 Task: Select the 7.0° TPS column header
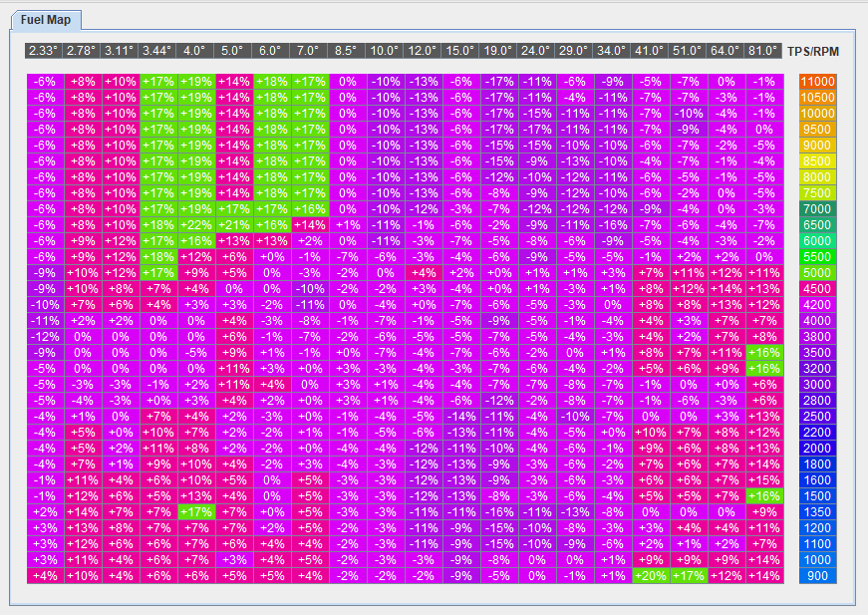coord(308,51)
